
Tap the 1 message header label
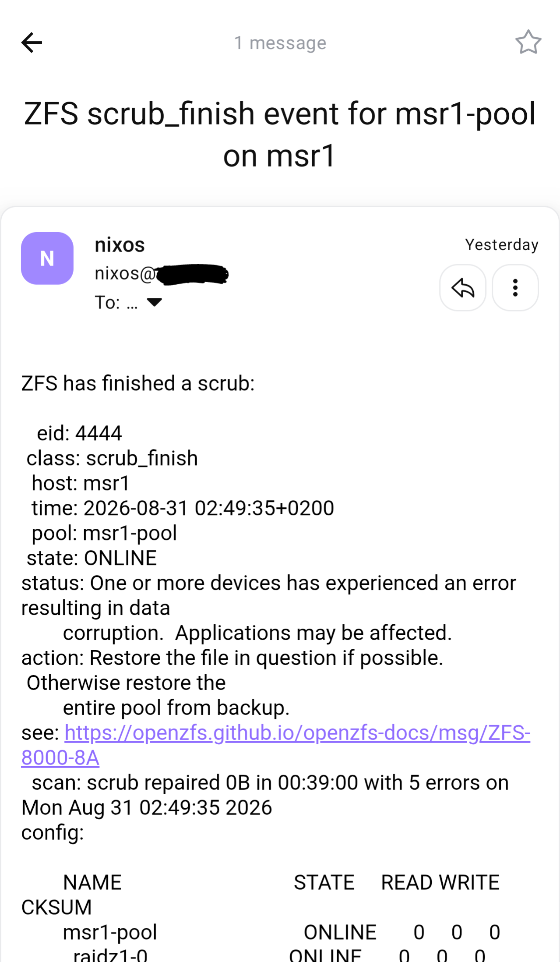coord(280,43)
